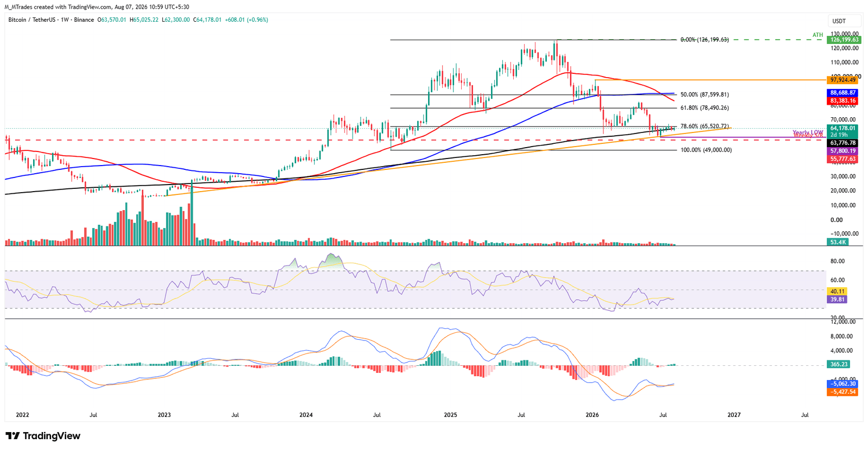Select the open value O63,570.01

[x=111, y=20]
